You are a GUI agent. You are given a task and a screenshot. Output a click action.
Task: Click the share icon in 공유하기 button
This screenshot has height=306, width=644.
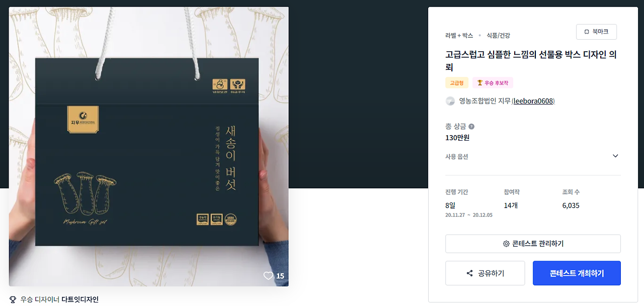pyautogui.click(x=469, y=273)
